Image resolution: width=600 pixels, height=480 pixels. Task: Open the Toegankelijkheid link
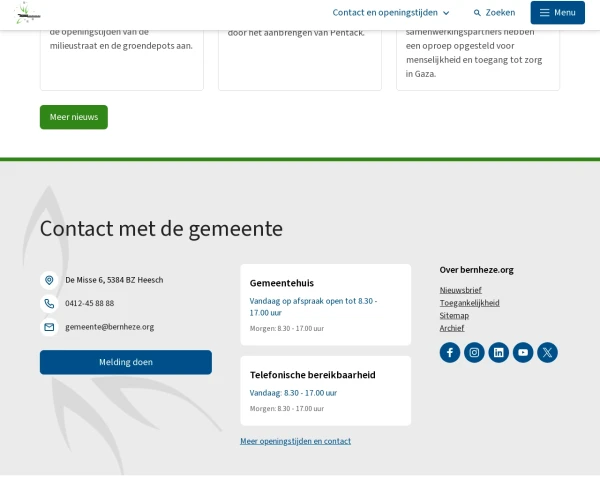470,303
